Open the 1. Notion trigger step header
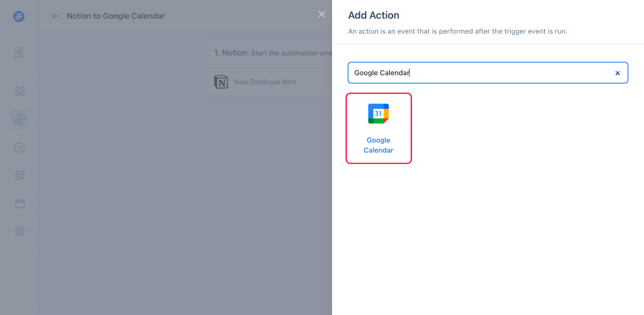This screenshot has height=315, width=644. 269,53
